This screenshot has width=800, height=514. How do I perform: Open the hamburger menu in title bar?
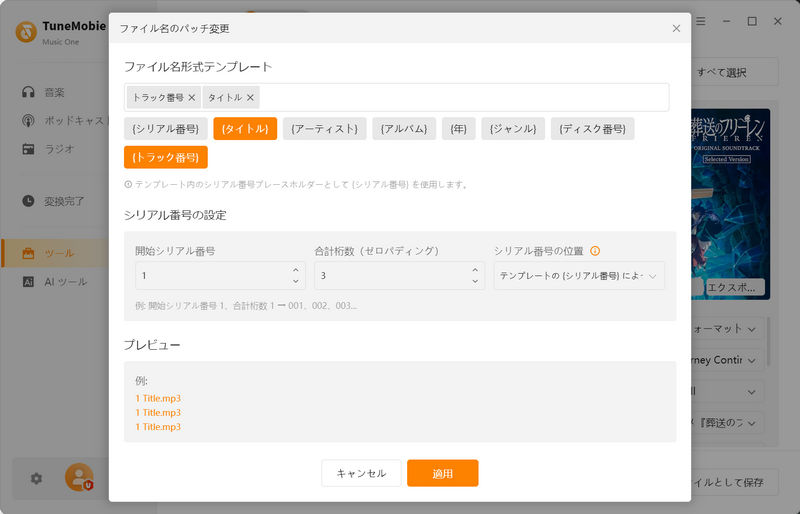pos(701,21)
